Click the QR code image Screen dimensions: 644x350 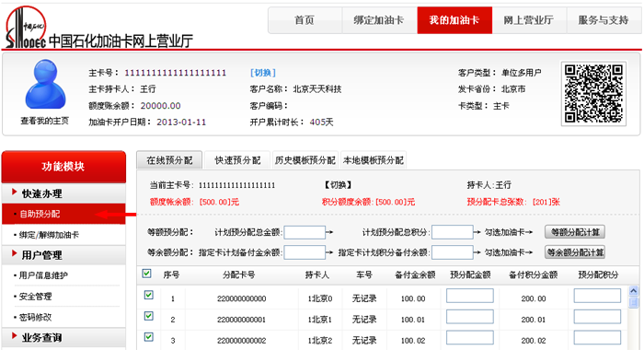(x=593, y=93)
